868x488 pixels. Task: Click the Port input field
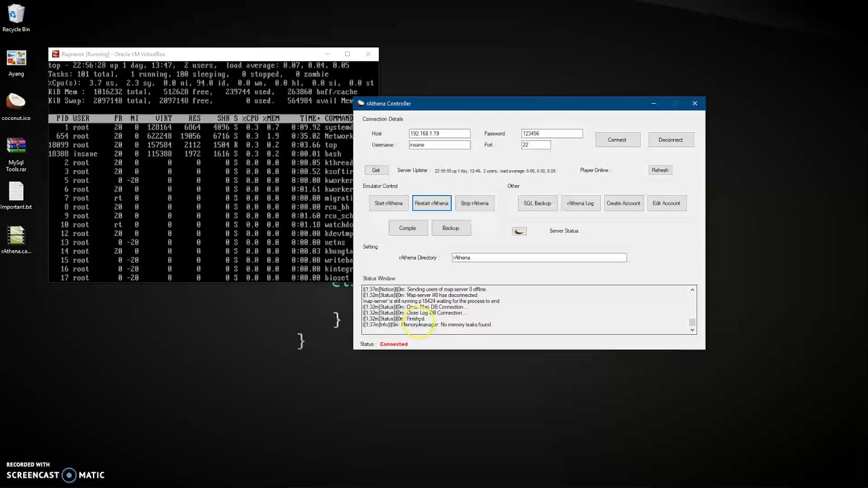(536, 145)
